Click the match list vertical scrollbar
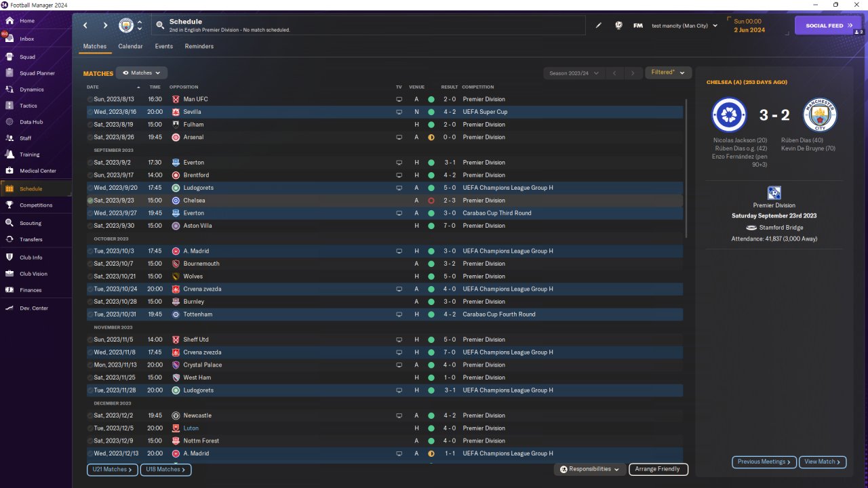The image size is (868, 488). 686,168
